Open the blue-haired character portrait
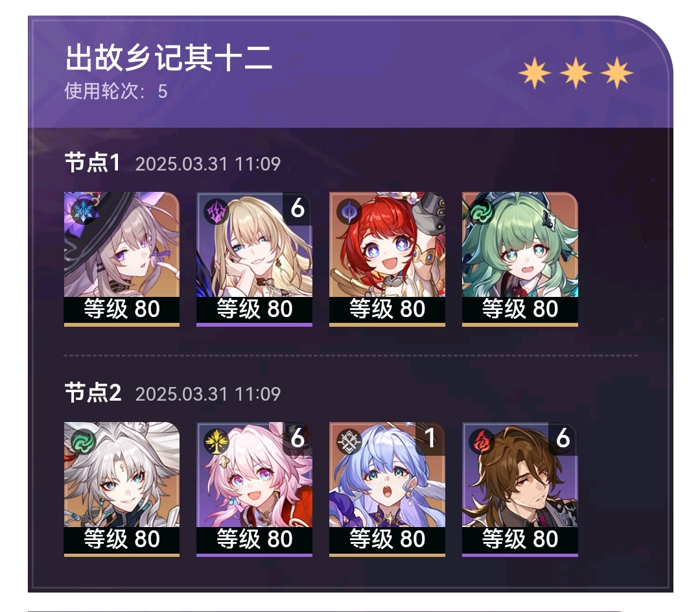Viewport: 700px width, 612px height. coord(387,489)
